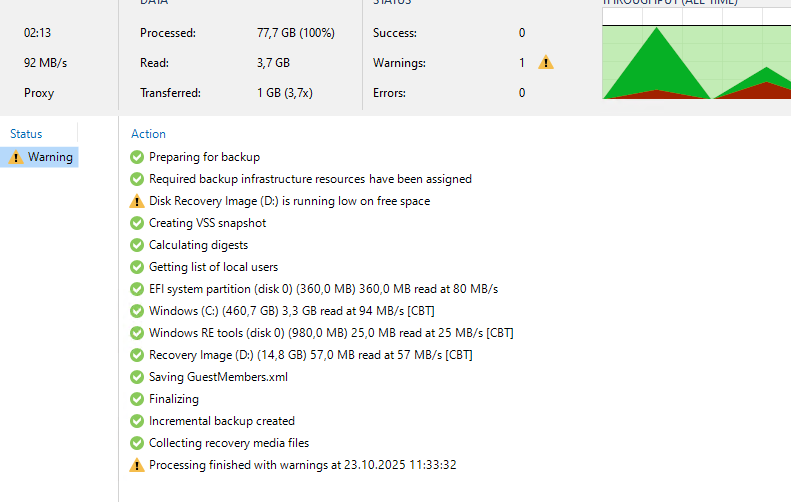This screenshot has width=791, height=502.
Task: Click the green check next to Preparing for backup
Action: (x=137, y=157)
